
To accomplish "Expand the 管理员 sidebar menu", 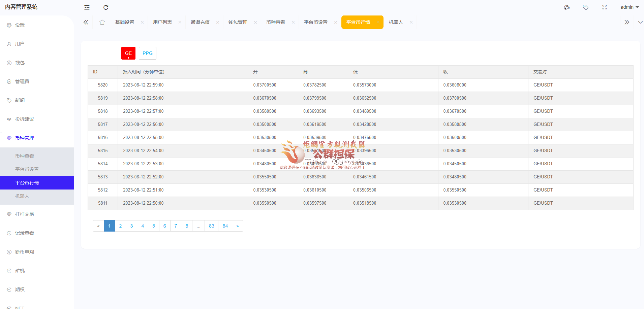I will (37, 81).
